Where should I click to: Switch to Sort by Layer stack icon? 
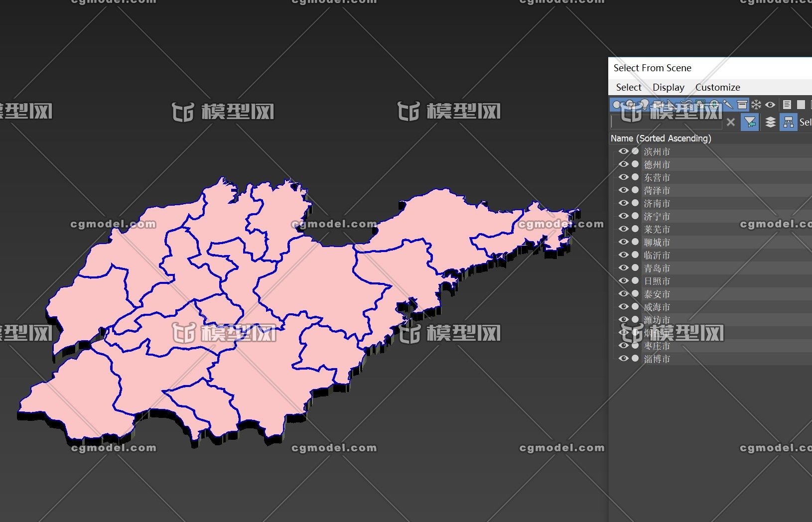coord(771,122)
